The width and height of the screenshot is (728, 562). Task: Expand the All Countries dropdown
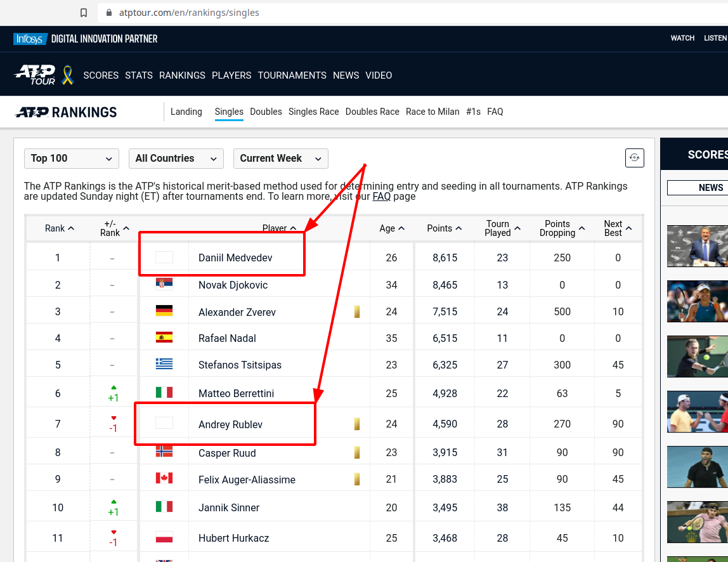click(176, 159)
